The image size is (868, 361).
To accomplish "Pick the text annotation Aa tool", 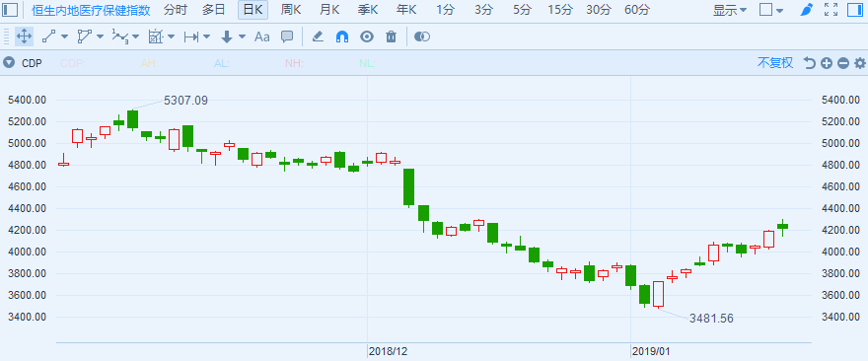I will 261,37.
